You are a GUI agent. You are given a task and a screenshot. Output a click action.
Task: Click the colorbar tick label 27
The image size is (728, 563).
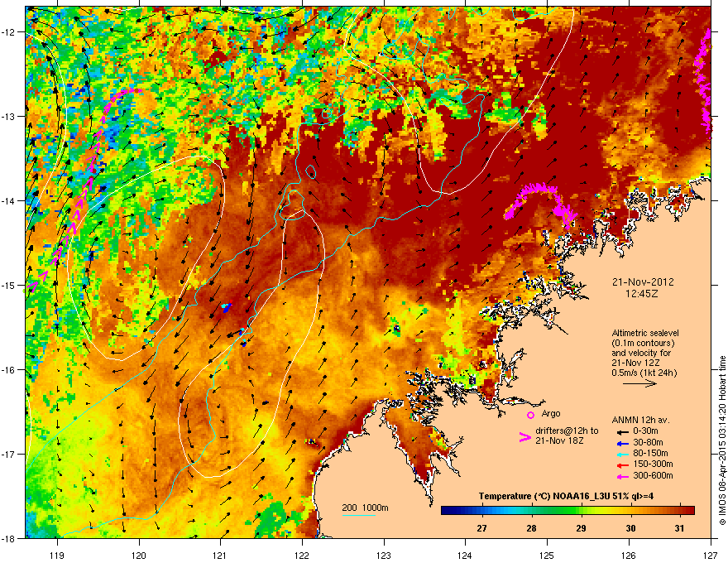(x=482, y=528)
